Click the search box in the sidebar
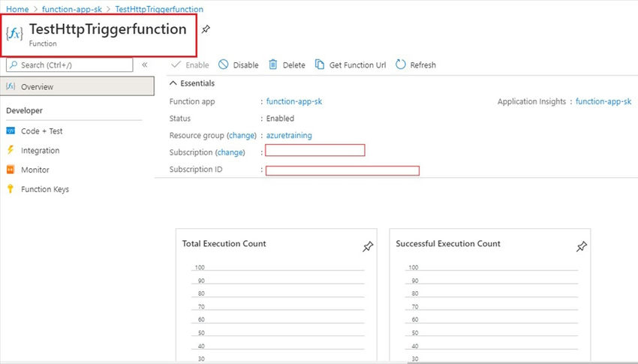638x364 pixels. (x=70, y=65)
